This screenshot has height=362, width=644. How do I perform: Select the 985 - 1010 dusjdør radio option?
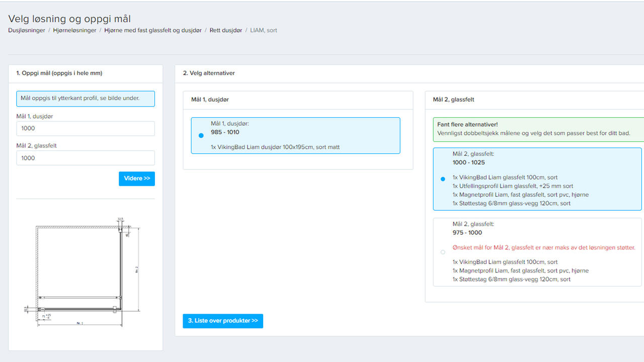point(201,136)
